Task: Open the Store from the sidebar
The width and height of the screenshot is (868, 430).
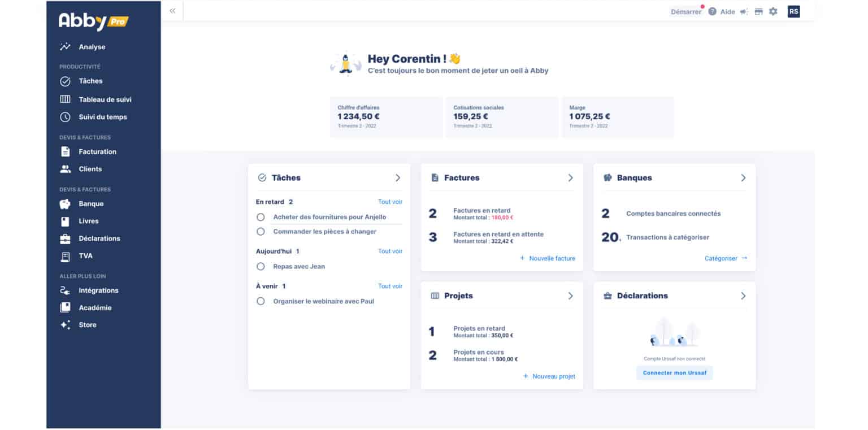Action: click(87, 324)
